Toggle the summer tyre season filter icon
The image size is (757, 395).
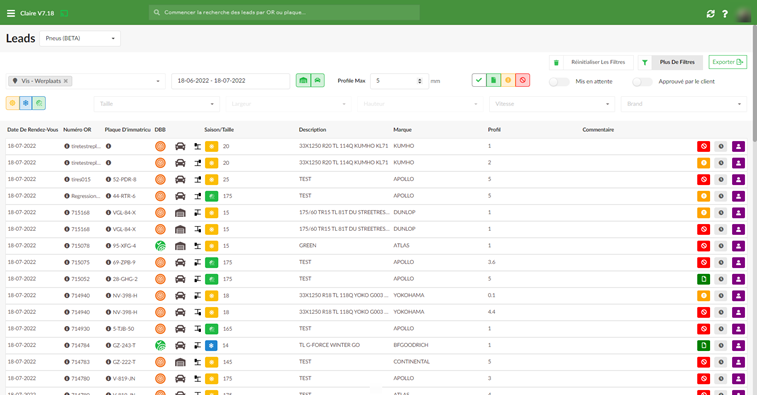tap(13, 103)
